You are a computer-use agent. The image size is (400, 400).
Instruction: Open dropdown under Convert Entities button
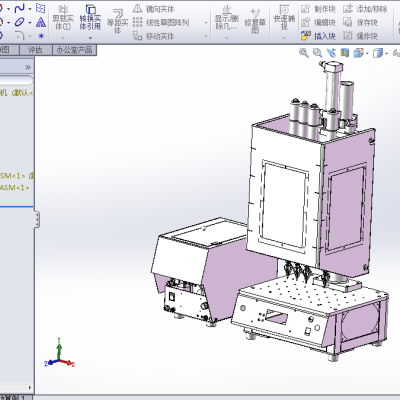(x=90, y=38)
